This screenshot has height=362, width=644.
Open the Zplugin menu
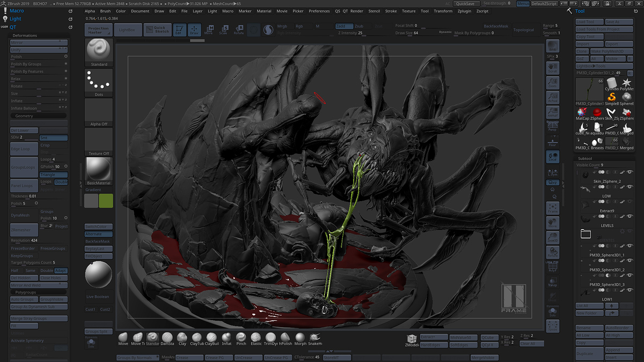coord(465,11)
